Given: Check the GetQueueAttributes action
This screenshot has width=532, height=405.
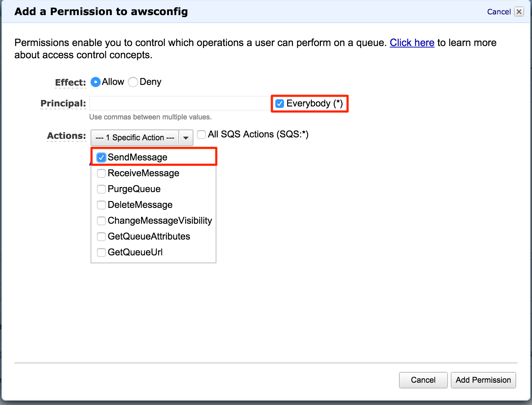Looking at the screenshot, I should 101,237.
